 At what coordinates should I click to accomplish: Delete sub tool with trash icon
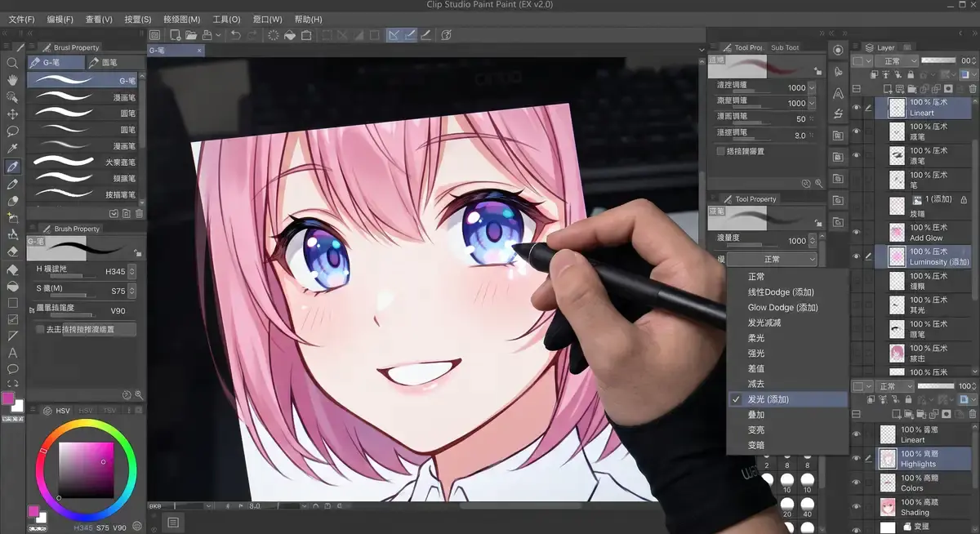(x=139, y=214)
